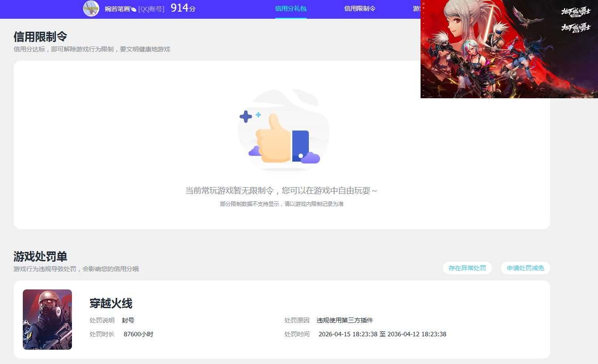This screenshot has width=598, height=364.
Task: Click the [QQ账号] label
Action: [x=151, y=8]
